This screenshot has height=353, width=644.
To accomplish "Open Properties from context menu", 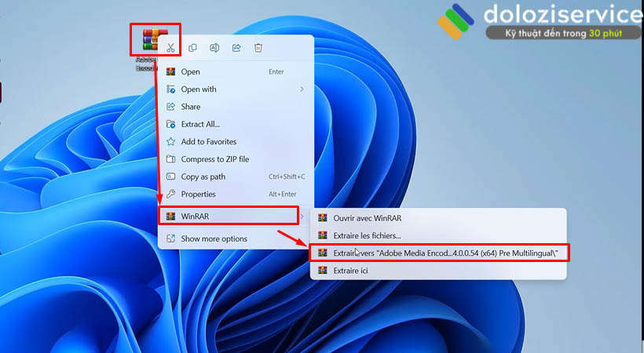I will point(198,194).
